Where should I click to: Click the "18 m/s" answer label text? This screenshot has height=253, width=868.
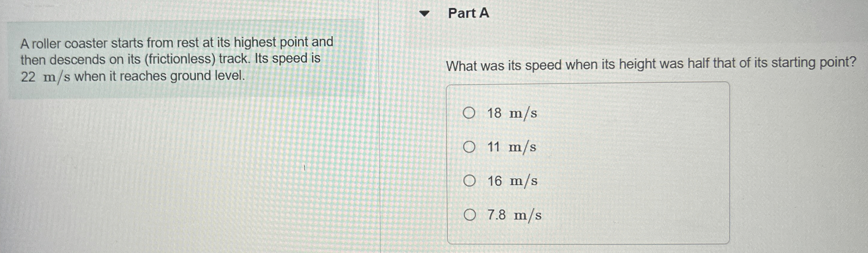(x=512, y=113)
